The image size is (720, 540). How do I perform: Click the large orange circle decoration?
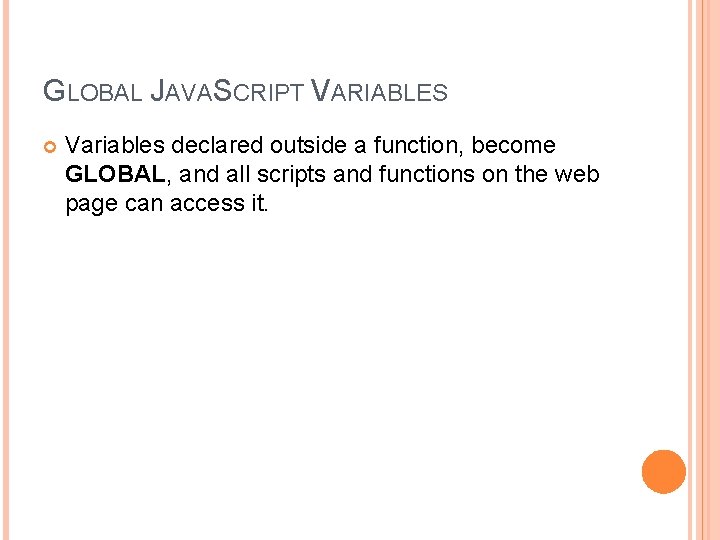(664, 472)
